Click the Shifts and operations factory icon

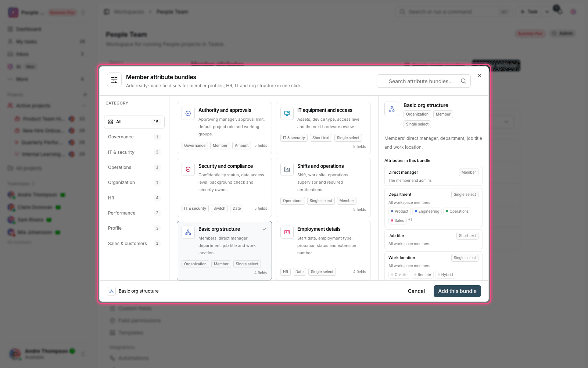click(x=287, y=169)
